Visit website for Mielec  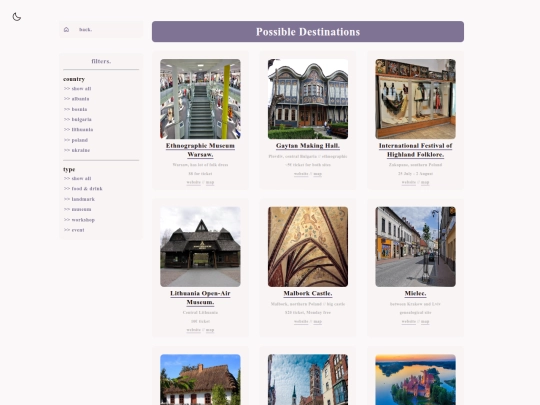(408, 321)
